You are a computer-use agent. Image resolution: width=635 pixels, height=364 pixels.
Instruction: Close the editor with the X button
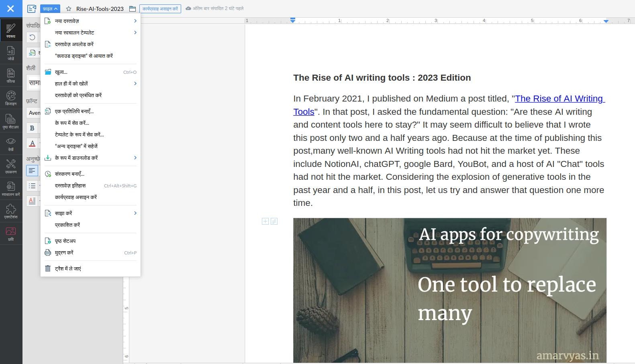(x=11, y=8)
